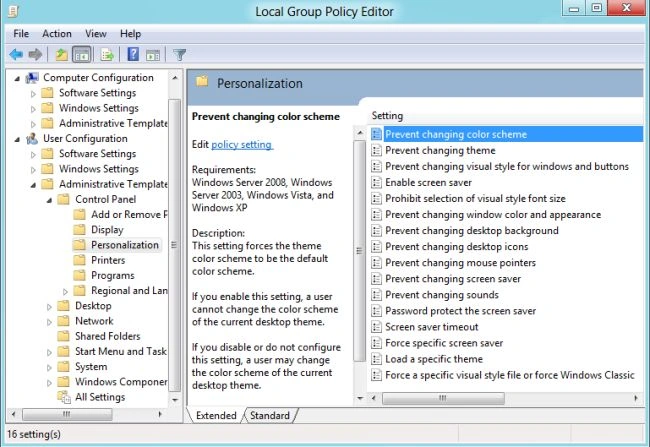Open Help using the question mark icon
The image size is (650, 447).
(133, 54)
